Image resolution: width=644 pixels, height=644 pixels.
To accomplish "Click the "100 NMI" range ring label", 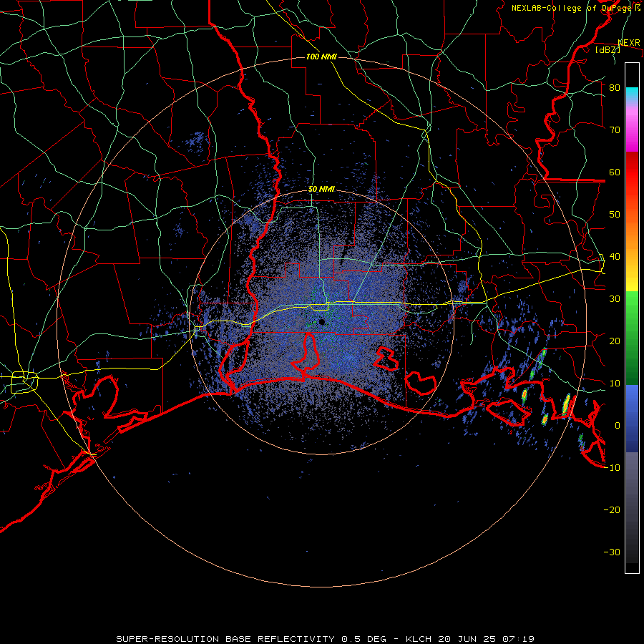I will pos(321,57).
